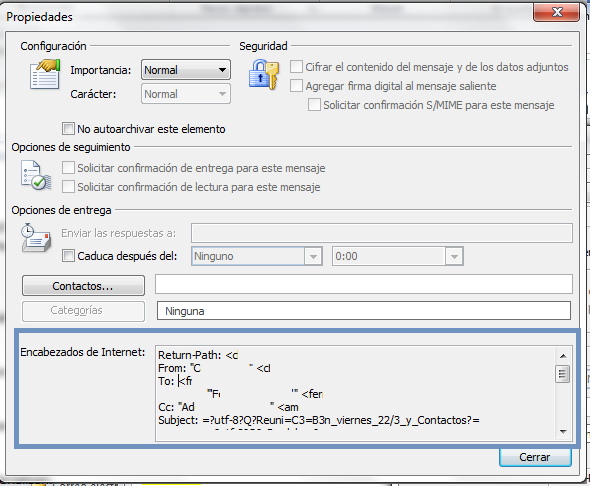Viewport: 590px width, 486px height.
Task: Click the Categorías button
Action: pos(83,311)
